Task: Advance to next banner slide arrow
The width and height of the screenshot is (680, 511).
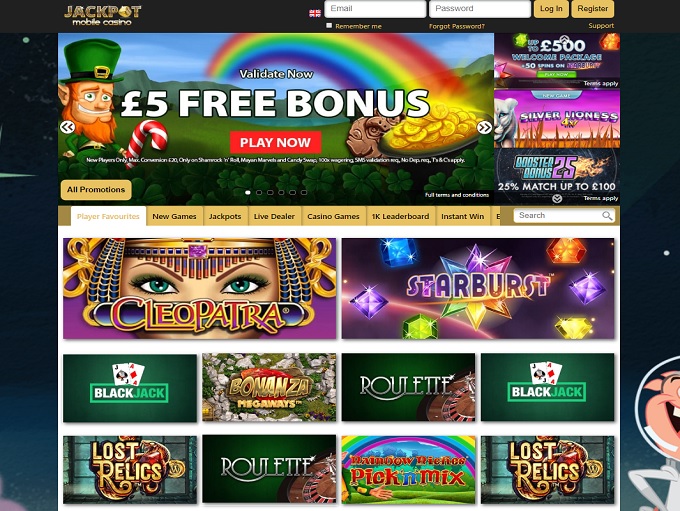Action: (484, 127)
